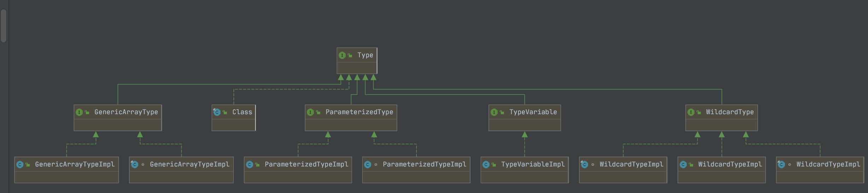Select the public WildcardTypeImpl class name
868x193 pixels.
(730, 164)
